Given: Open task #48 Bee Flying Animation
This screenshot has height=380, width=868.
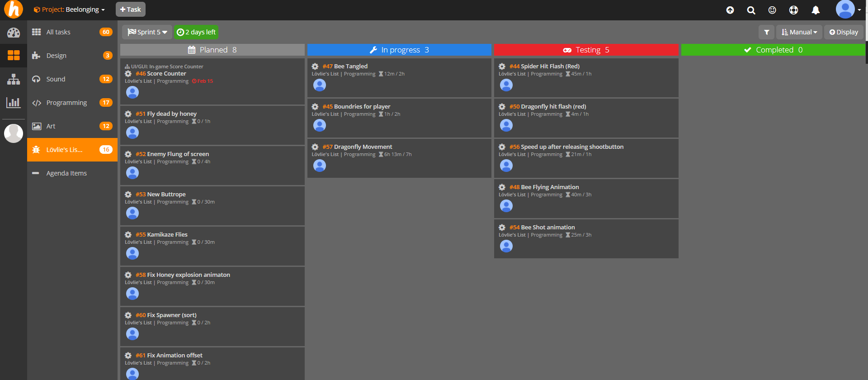Looking at the screenshot, I should tap(544, 187).
